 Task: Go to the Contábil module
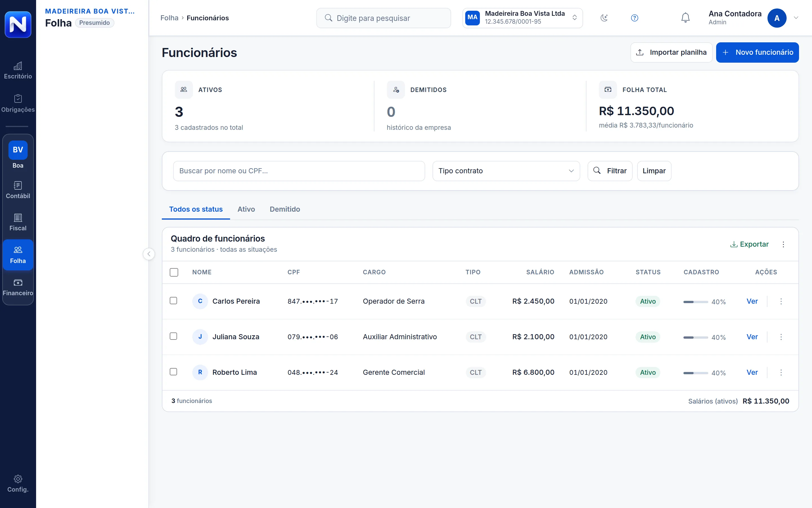[x=18, y=190]
